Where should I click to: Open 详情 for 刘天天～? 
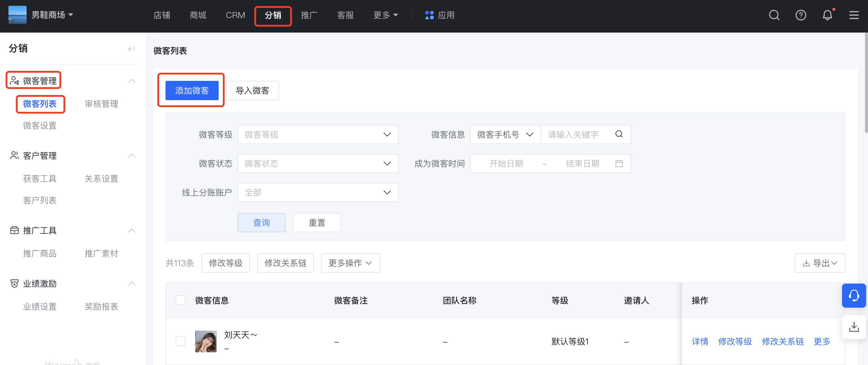pyautogui.click(x=700, y=341)
